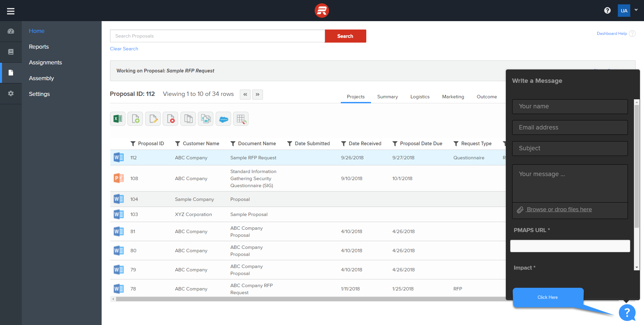Click the multi-document copy icon

coord(206,119)
